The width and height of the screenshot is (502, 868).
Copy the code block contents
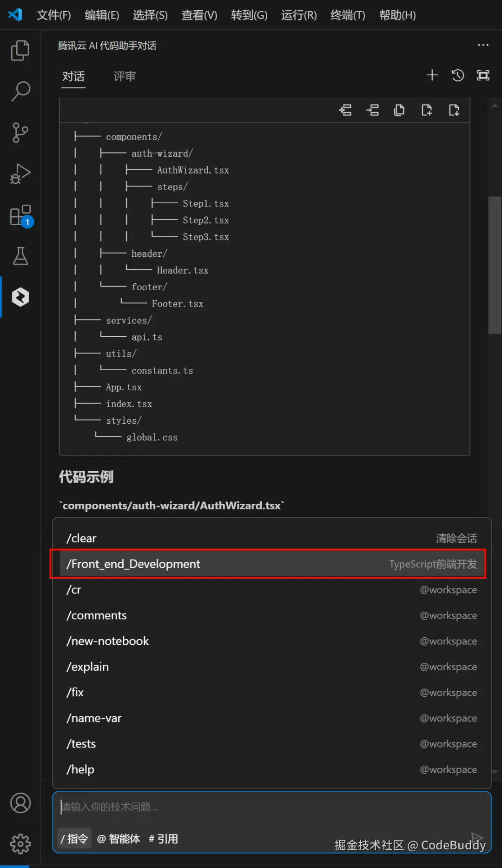click(x=399, y=110)
